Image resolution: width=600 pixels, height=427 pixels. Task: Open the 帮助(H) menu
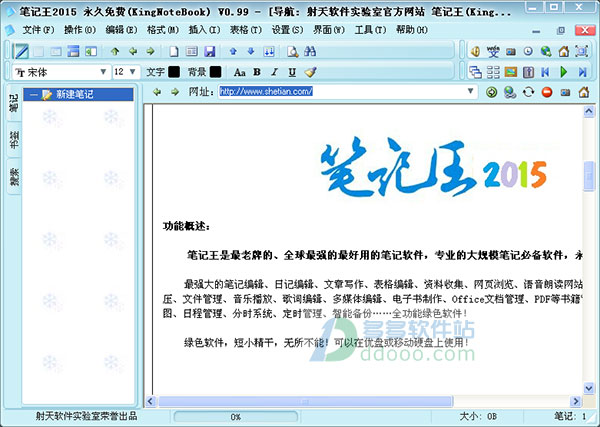[x=412, y=30]
